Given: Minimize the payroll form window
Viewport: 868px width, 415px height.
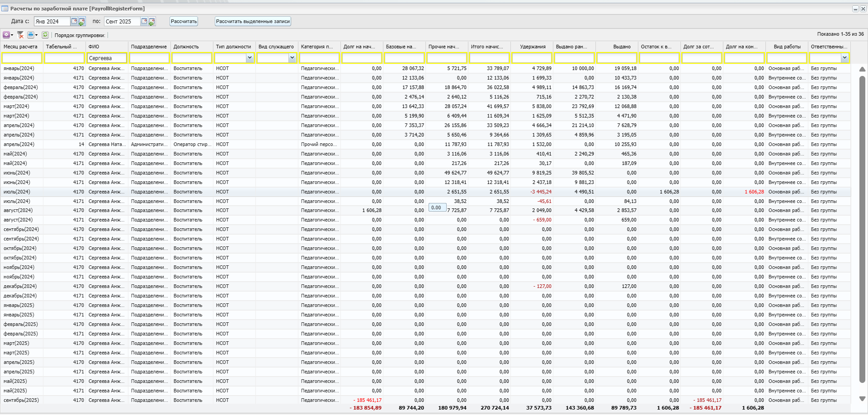Looking at the screenshot, I should click(855, 9).
